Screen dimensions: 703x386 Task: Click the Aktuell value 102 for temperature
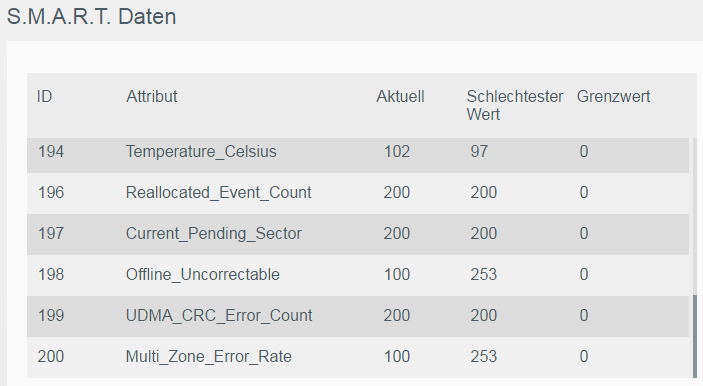(397, 152)
